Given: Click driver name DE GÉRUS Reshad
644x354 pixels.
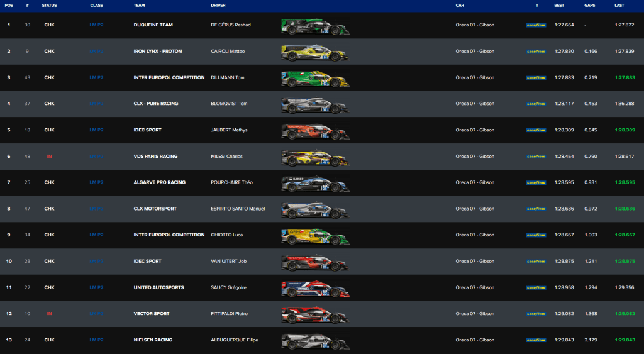Looking at the screenshot, I should (231, 25).
